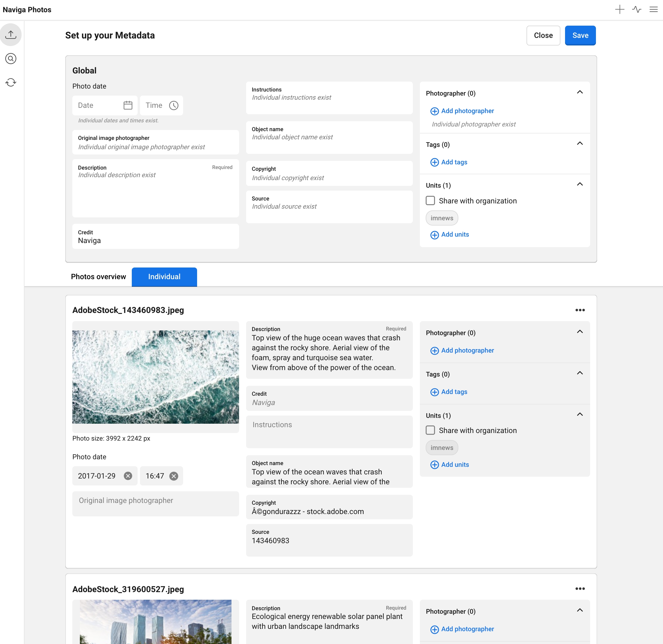Image resolution: width=663 pixels, height=644 pixels.
Task: Switch to Photos overview tab
Action: pos(98,277)
